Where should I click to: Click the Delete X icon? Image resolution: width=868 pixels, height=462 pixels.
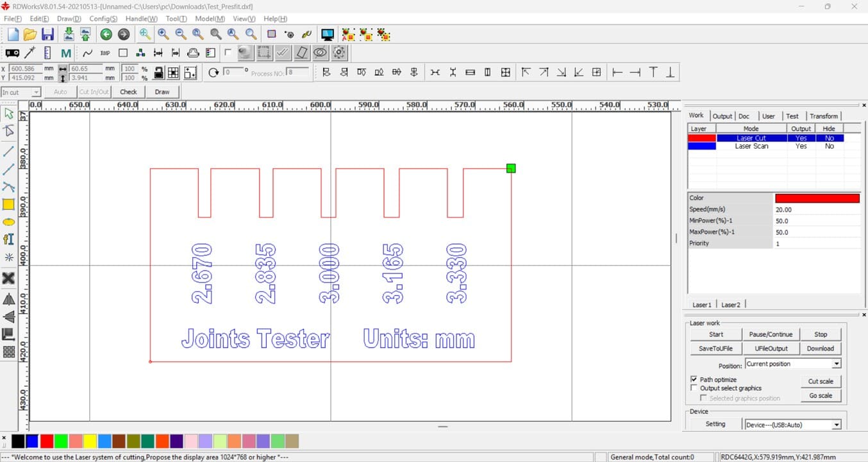click(9, 278)
